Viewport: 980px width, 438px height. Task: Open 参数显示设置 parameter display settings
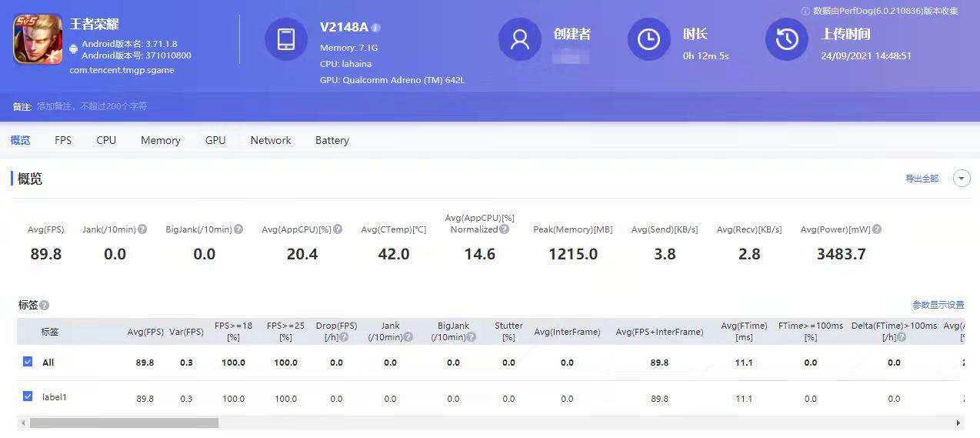tap(938, 306)
